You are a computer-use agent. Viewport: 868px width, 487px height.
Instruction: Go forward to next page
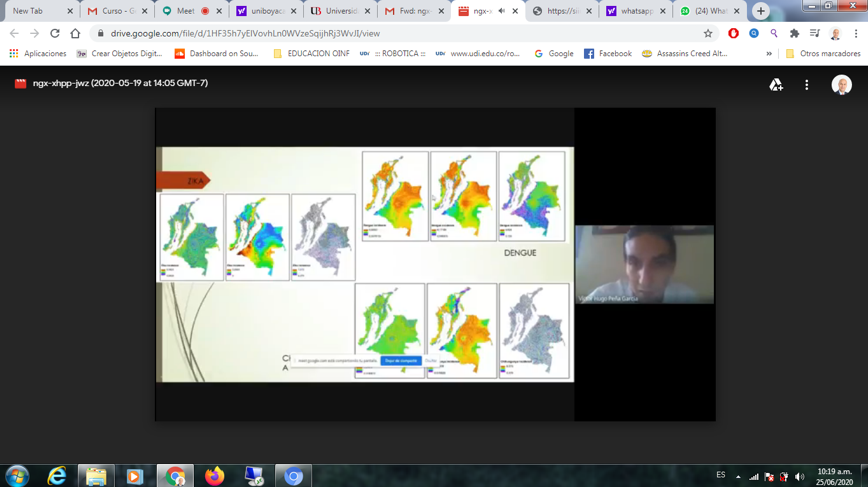click(x=34, y=33)
